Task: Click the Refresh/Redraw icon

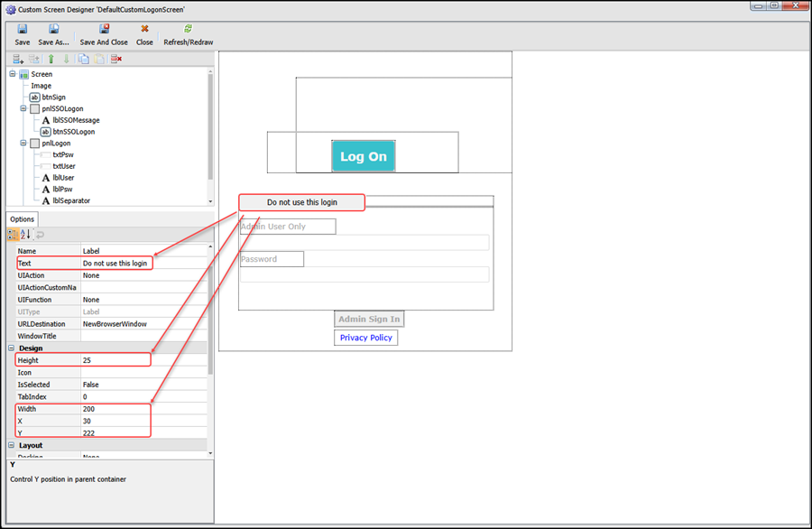Action: (x=188, y=29)
